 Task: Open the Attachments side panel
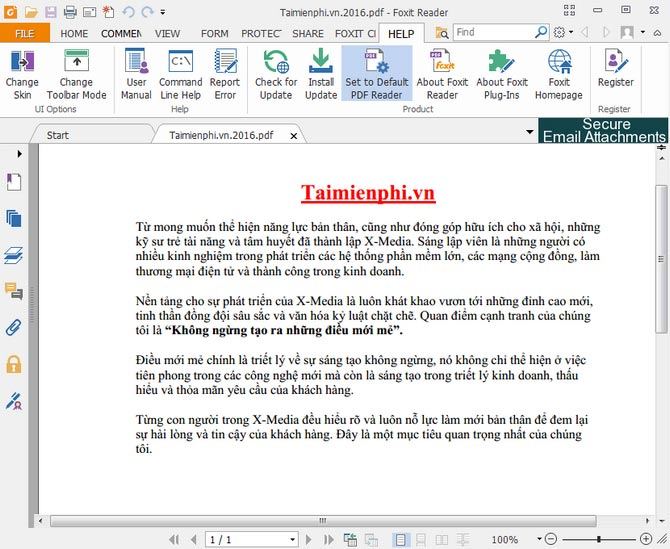pos(14,328)
